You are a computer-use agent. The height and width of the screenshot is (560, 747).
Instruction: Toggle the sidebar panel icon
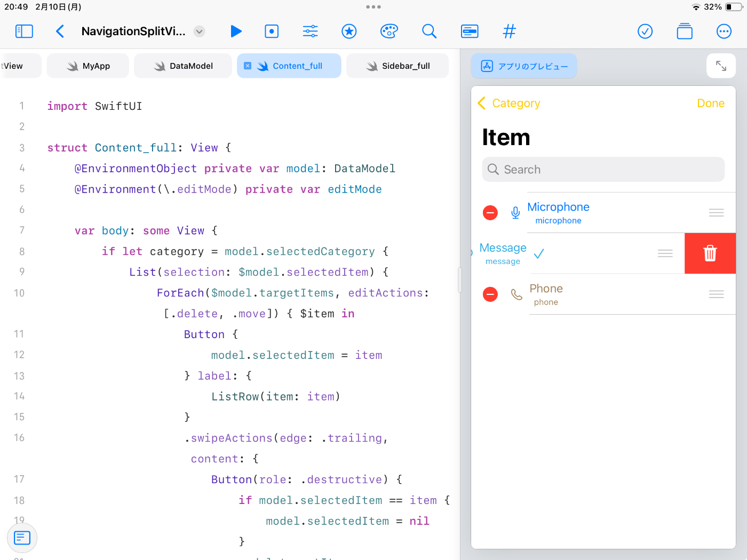pyautogui.click(x=24, y=31)
